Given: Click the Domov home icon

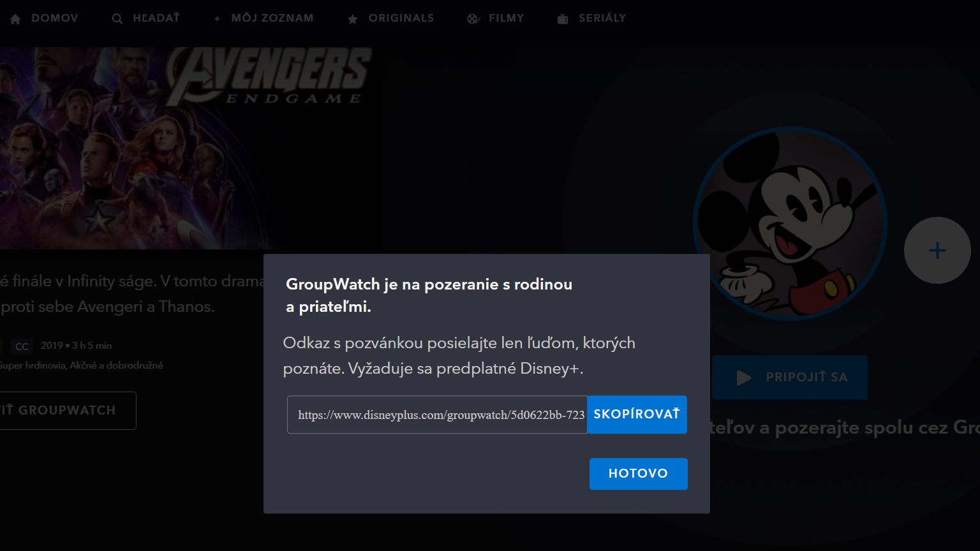Looking at the screenshot, I should coord(15,19).
